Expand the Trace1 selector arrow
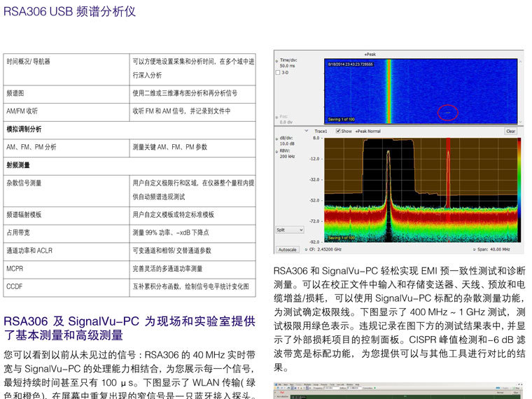Image resolution: width=532 pixels, height=399 pixels. [x=307, y=131]
